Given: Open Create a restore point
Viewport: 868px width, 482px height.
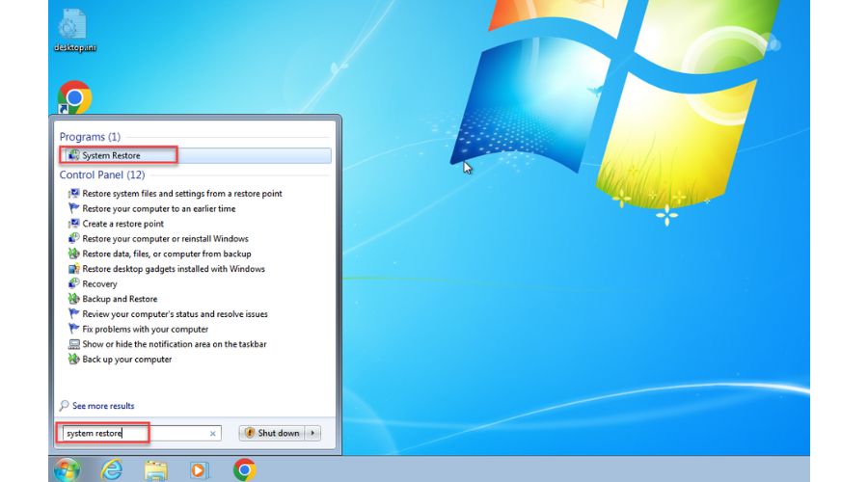Looking at the screenshot, I should click(122, 224).
